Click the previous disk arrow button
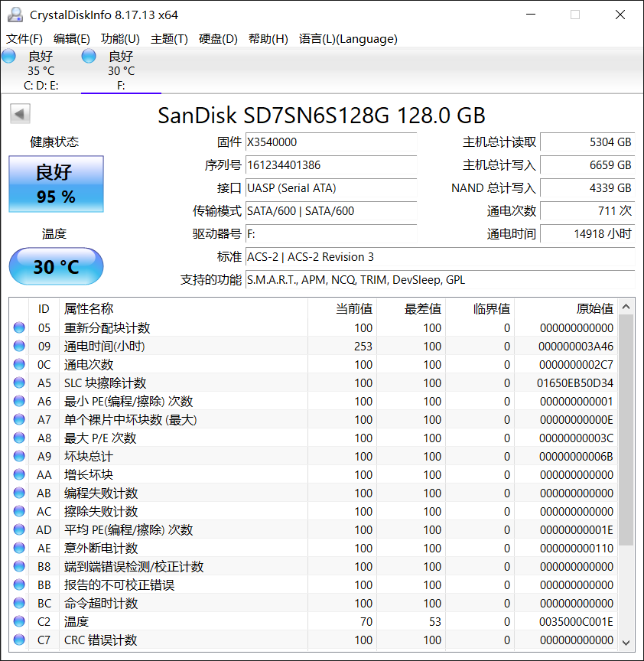 coord(20,113)
